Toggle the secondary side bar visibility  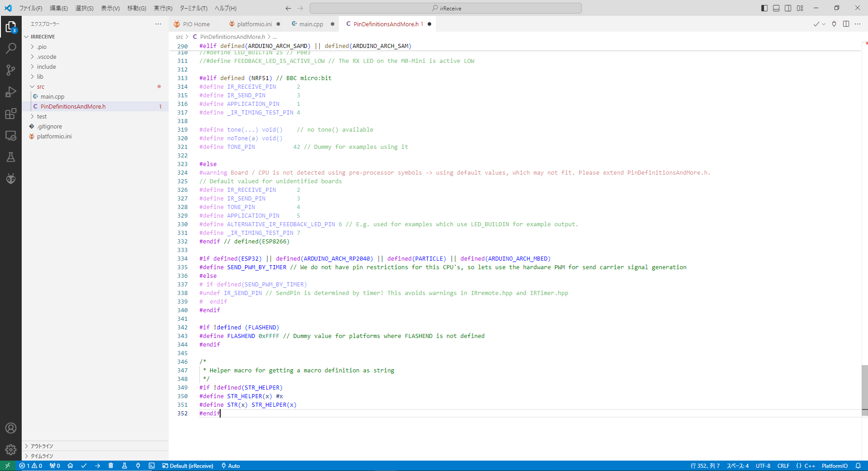point(788,8)
